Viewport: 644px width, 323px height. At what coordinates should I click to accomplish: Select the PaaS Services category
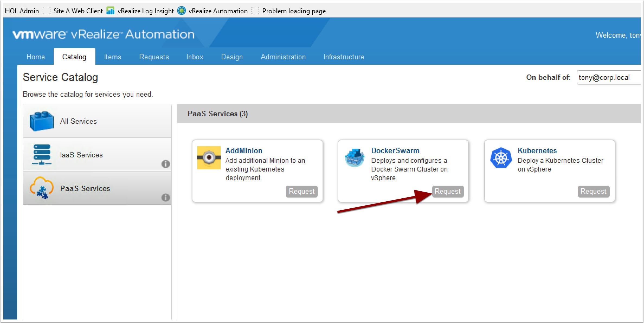click(x=97, y=188)
